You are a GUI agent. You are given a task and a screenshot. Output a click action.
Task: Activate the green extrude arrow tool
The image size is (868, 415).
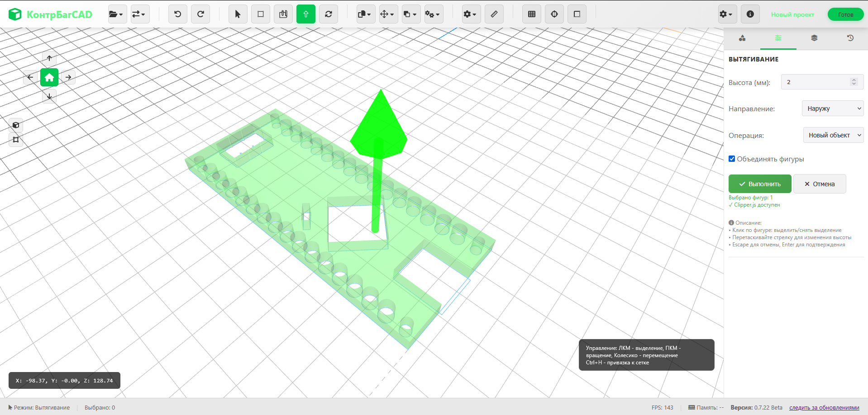point(306,14)
